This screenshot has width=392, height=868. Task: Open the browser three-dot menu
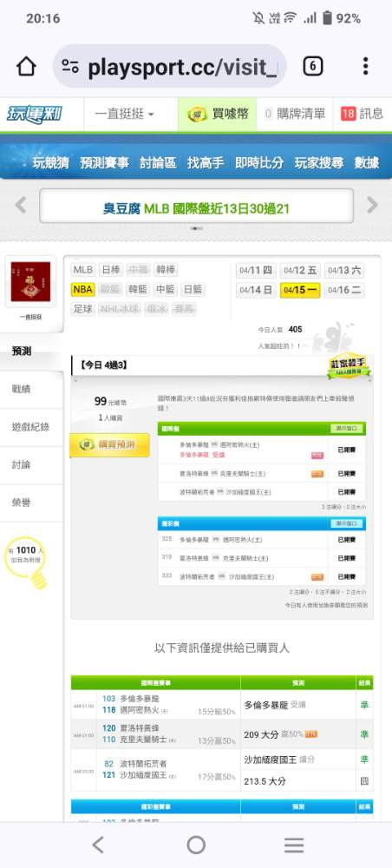tap(365, 67)
